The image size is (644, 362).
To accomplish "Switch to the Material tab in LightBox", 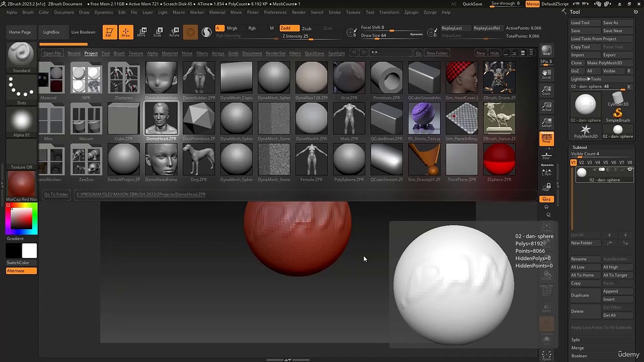I will pos(170,53).
